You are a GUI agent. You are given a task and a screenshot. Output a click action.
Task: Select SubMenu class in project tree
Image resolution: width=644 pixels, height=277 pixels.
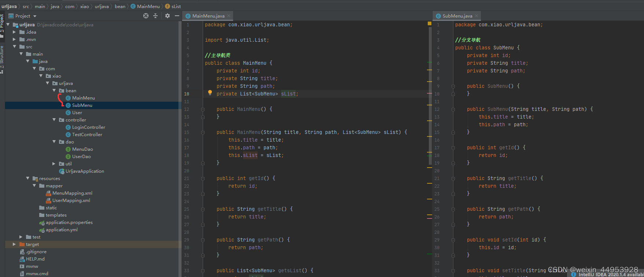coord(82,105)
